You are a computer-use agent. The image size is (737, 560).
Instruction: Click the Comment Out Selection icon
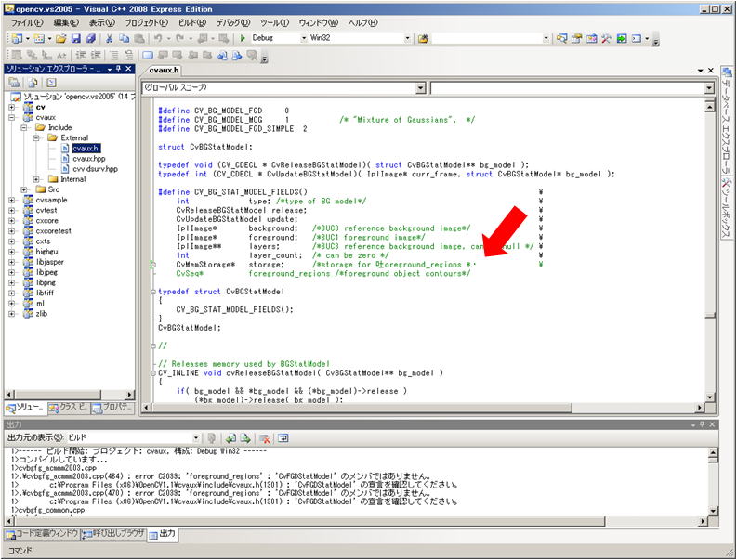coord(114,56)
